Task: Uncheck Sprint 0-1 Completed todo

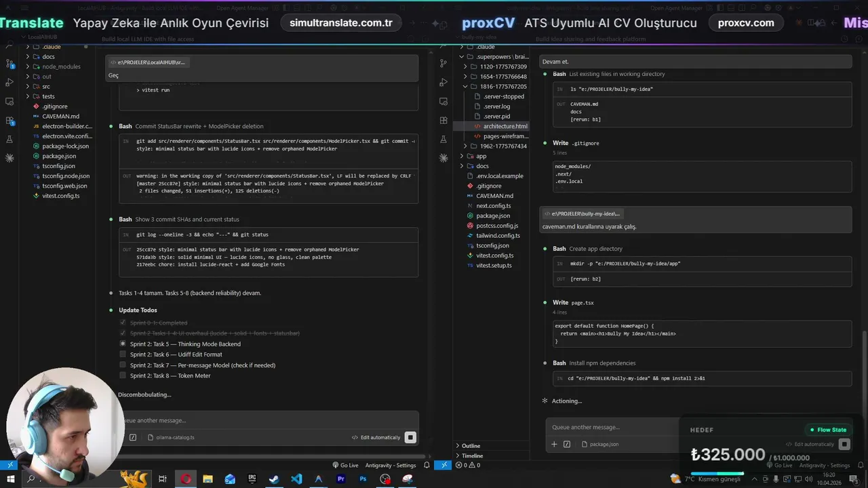Action: pyautogui.click(x=123, y=323)
